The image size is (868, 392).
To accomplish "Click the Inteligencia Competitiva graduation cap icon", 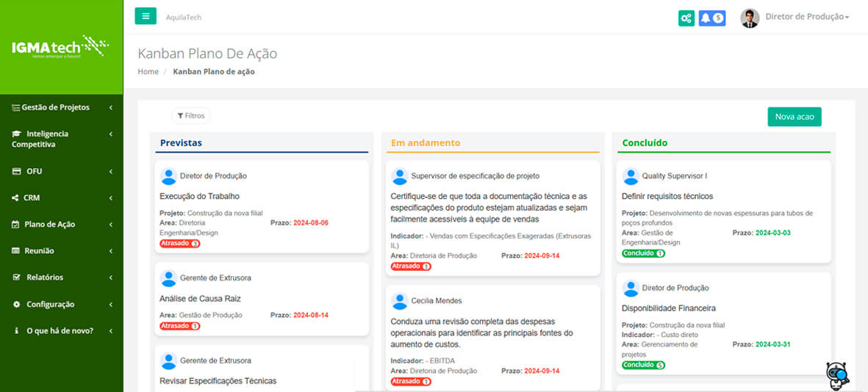I will coord(17,134).
